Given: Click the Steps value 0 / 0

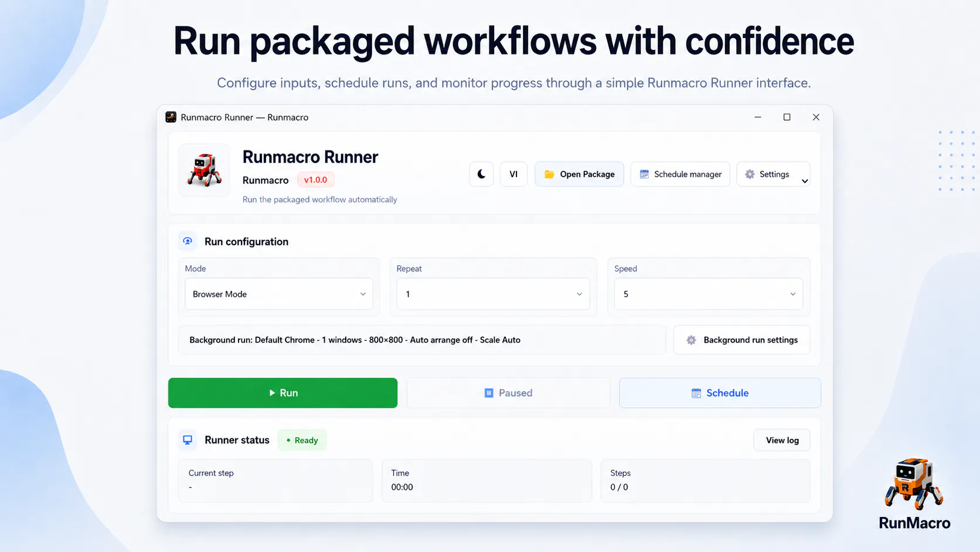Looking at the screenshot, I should click(619, 487).
